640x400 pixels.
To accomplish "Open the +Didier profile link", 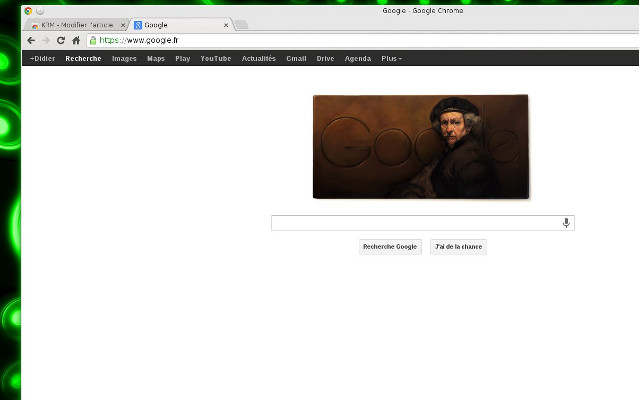I will click(x=42, y=58).
